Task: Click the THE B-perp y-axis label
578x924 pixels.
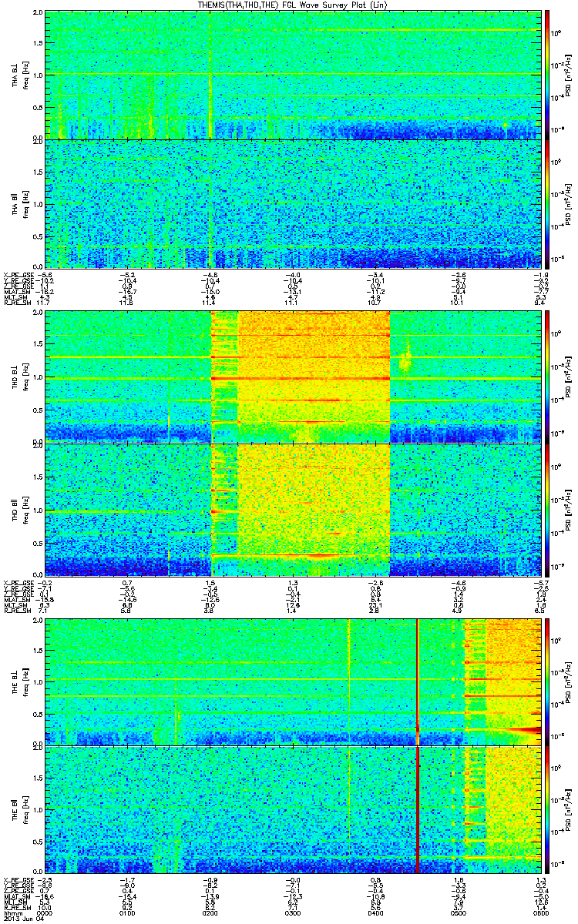Action: point(15,682)
